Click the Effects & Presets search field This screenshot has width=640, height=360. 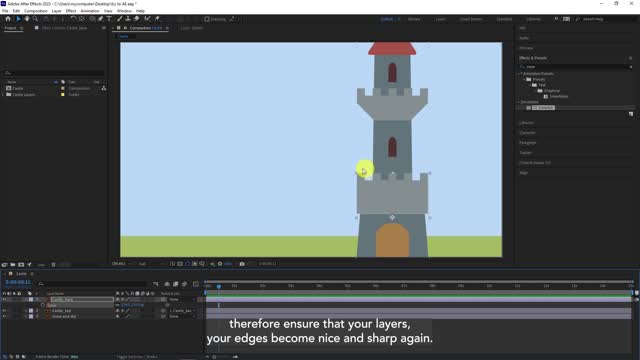[x=576, y=67]
